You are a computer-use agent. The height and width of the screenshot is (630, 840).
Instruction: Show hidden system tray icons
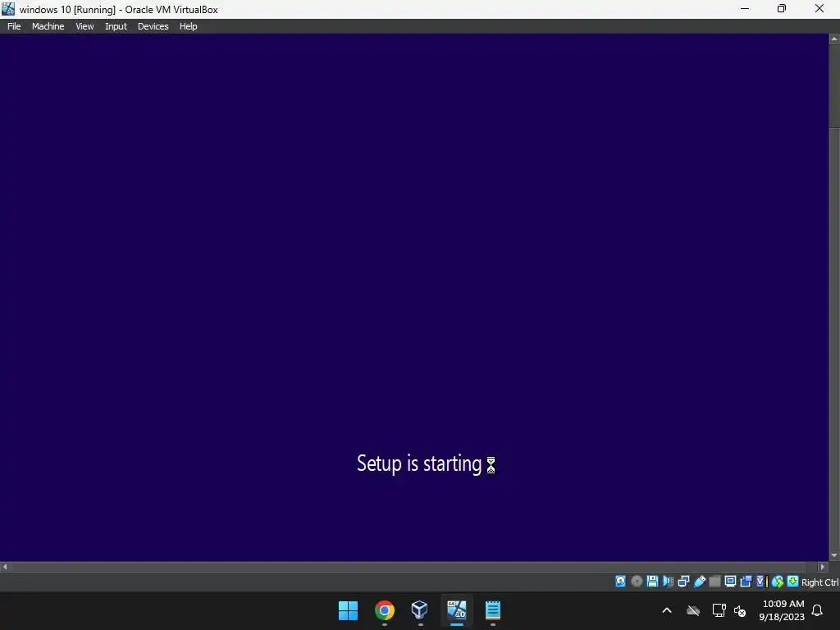tap(667, 610)
